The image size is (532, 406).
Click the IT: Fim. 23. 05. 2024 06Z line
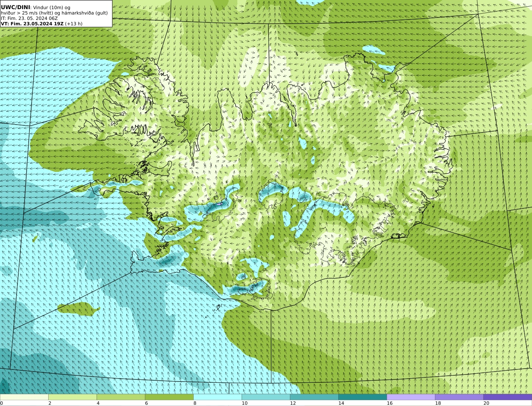30,18
